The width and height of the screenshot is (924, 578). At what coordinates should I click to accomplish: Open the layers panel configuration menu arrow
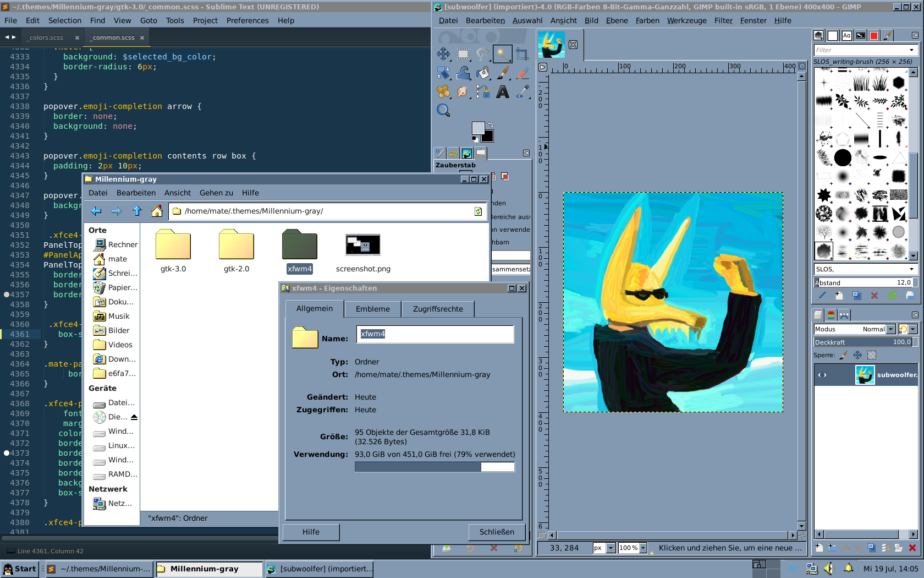915,315
